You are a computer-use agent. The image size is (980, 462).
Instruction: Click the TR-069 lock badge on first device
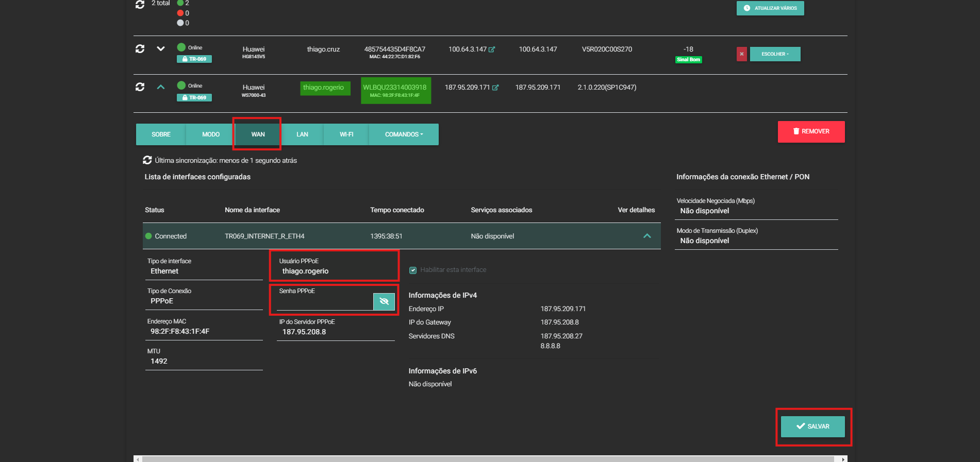click(x=194, y=59)
